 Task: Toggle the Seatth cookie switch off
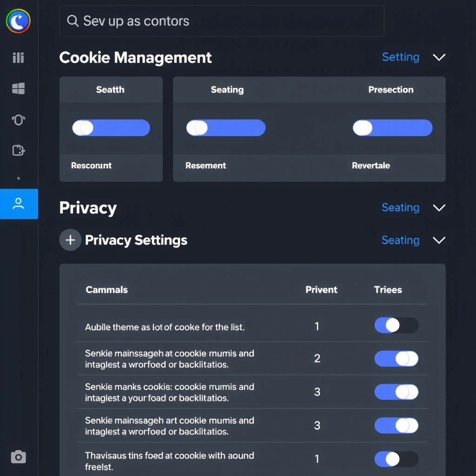pos(111,127)
